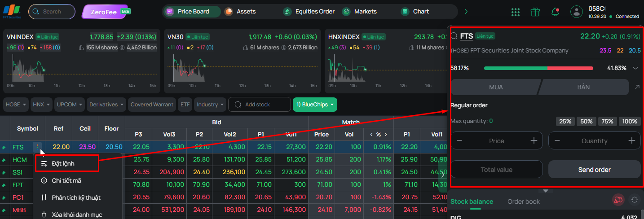The height and width of the screenshot is (219, 644).
Task: Set quantity to 50%
Action: tap(586, 121)
